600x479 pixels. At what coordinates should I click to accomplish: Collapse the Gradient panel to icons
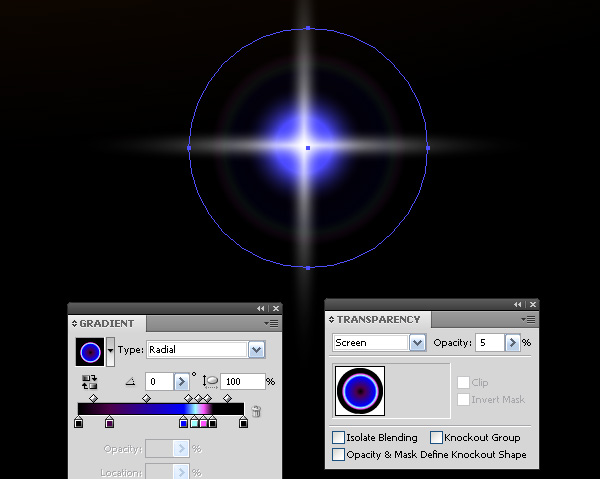click(261, 308)
